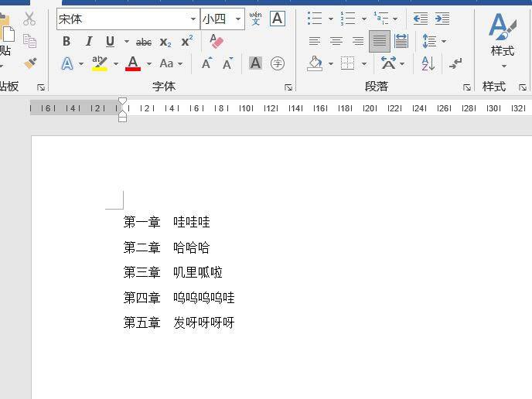Select justify alignment button
This screenshot has height=399, width=532.
[x=380, y=41]
